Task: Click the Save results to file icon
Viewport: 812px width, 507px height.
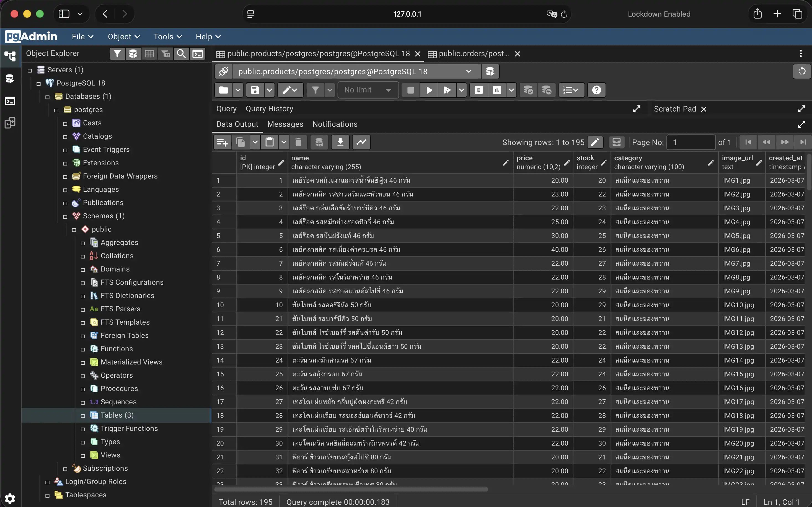Action: point(340,142)
